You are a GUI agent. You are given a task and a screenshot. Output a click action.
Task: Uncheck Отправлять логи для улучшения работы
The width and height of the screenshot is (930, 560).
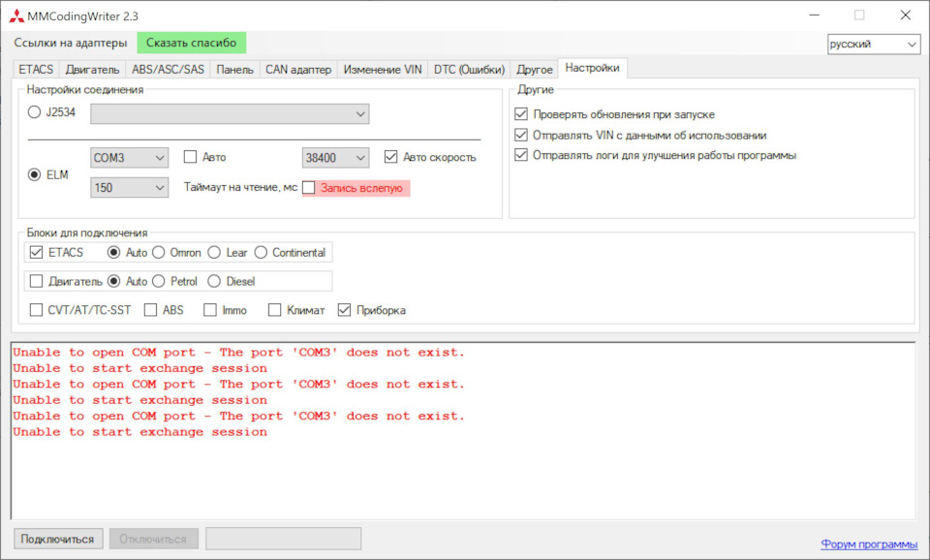[x=521, y=155]
